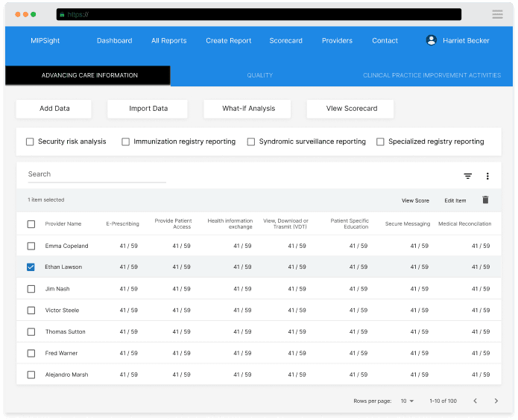The height and width of the screenshot is (420, 518).
Task: Open the browser hamburger menu
Action: point(497,14)
